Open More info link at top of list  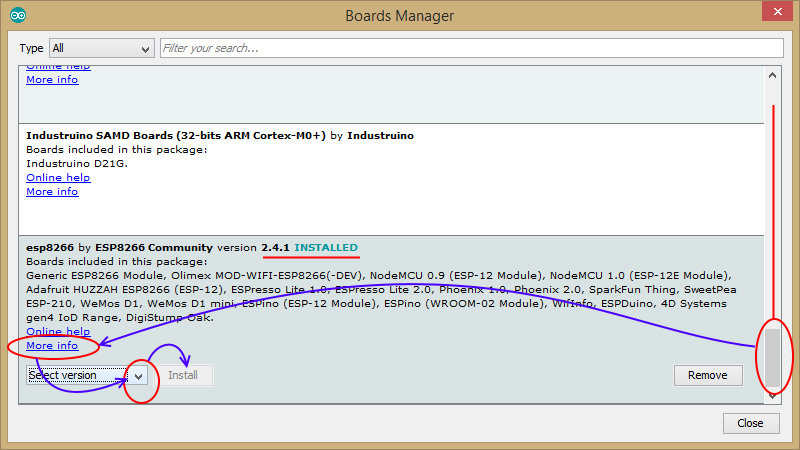[x=52, y=80]
